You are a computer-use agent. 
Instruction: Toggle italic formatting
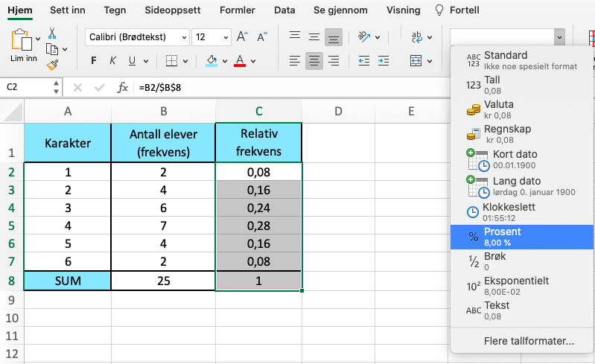(112, 61)
